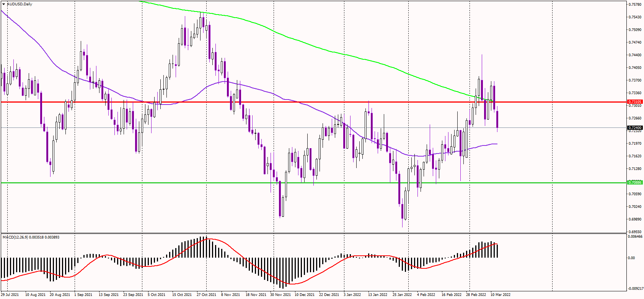Click the 0.71280 price axis label
Image resolution: width=644 pixels, height=299 pixels.
(x=635, y=169)
